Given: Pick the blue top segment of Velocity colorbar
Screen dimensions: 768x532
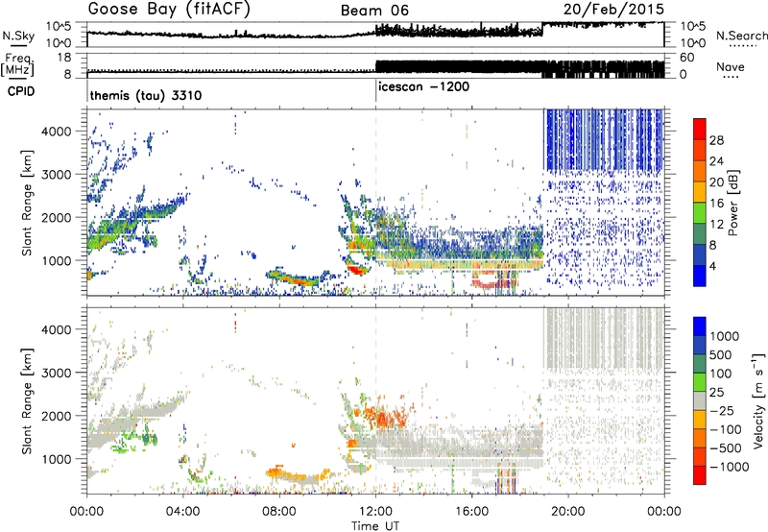Looking at the screenshot, I should tap(700, 326).
